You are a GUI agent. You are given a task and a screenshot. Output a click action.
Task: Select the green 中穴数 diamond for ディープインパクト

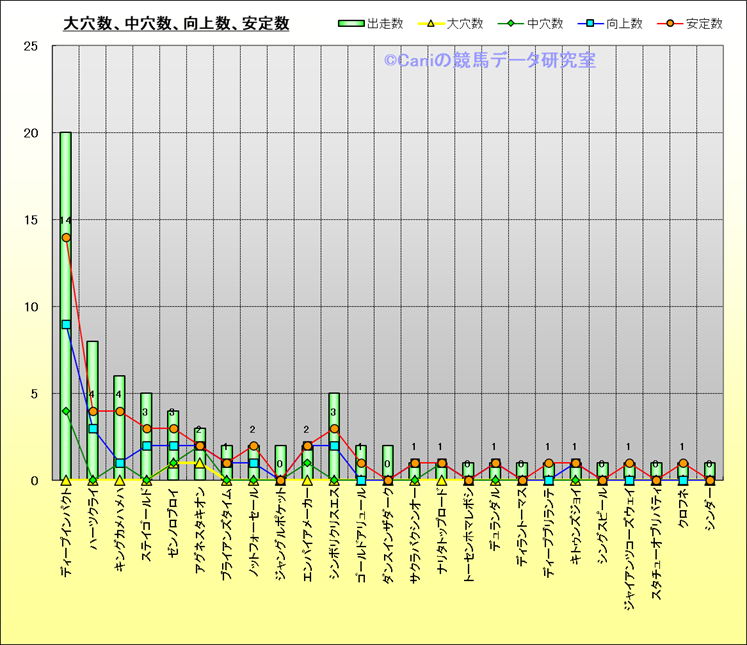[x=66, y=411]
